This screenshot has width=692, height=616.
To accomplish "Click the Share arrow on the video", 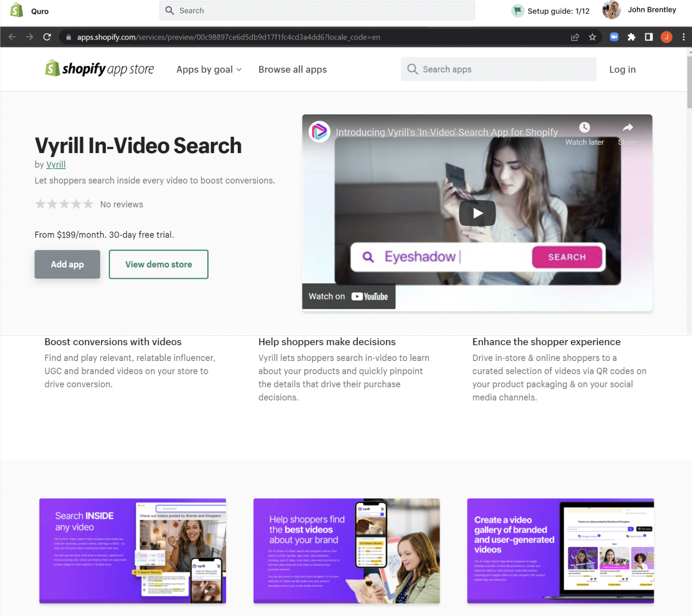I will (628, 128).
